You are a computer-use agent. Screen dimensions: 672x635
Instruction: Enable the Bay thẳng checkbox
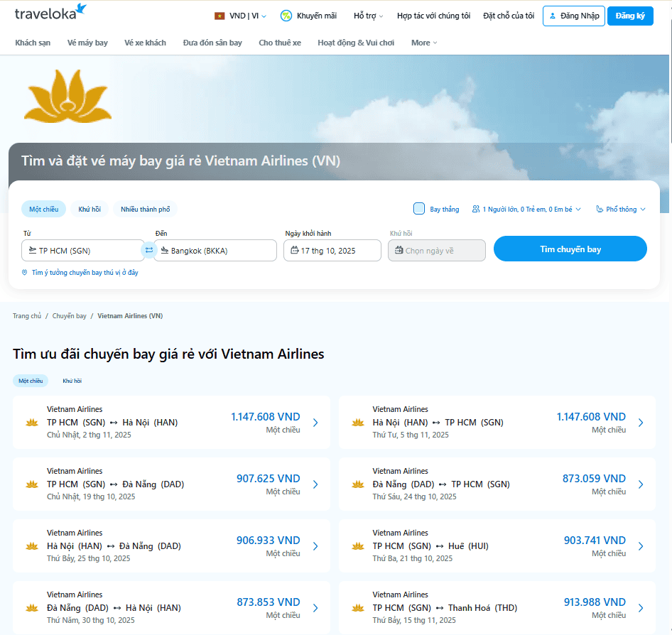point(419,209)
